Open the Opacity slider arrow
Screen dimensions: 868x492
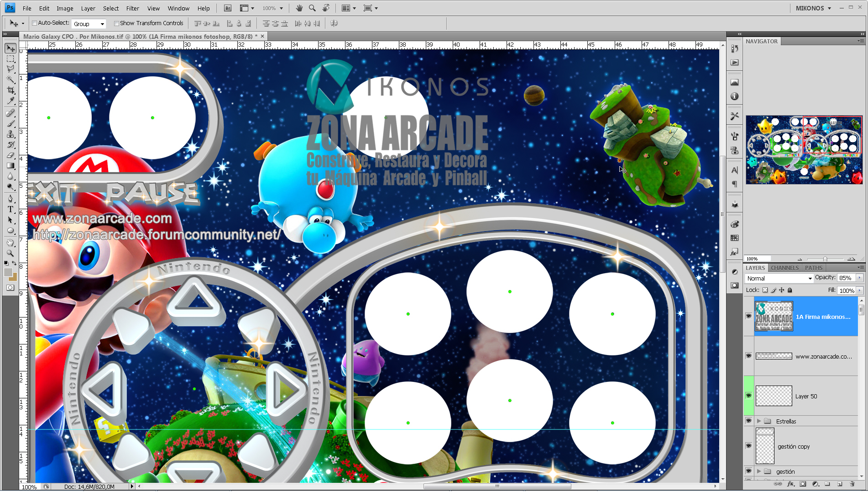pos(860,278)
